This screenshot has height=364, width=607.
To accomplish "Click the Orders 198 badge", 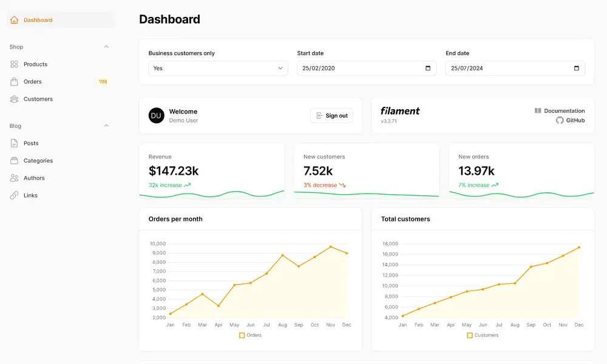I will tap(103, 82).
